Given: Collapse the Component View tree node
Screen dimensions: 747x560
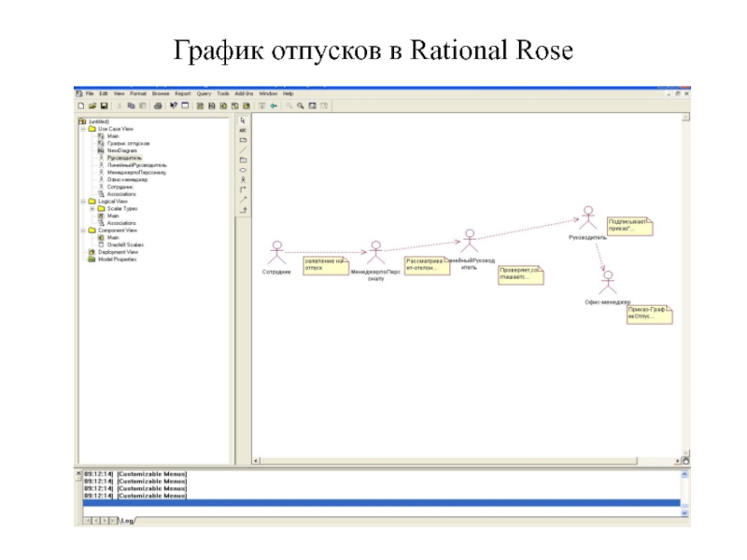Looking at the screenshot, I should (83, 231).
